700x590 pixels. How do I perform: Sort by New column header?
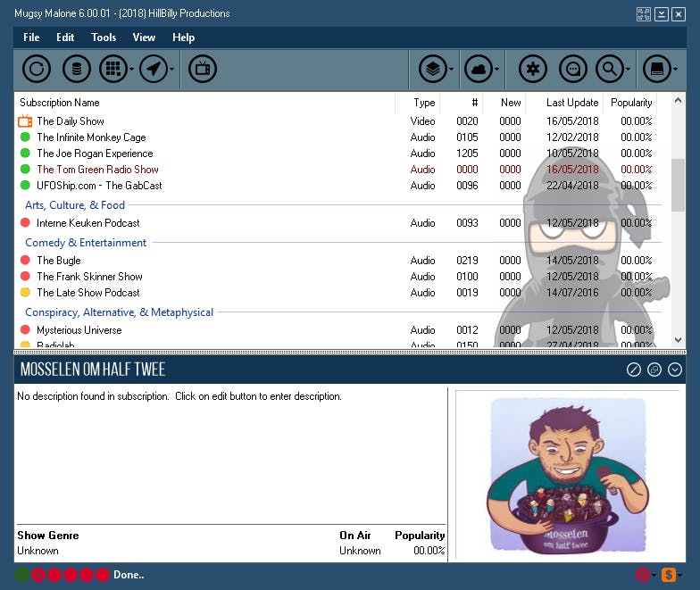[x=511, y=103]
